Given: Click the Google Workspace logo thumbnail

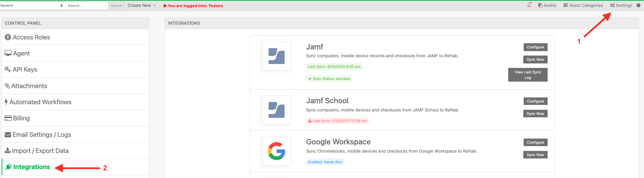Looking at the screenshot, I should pos(276,151).
